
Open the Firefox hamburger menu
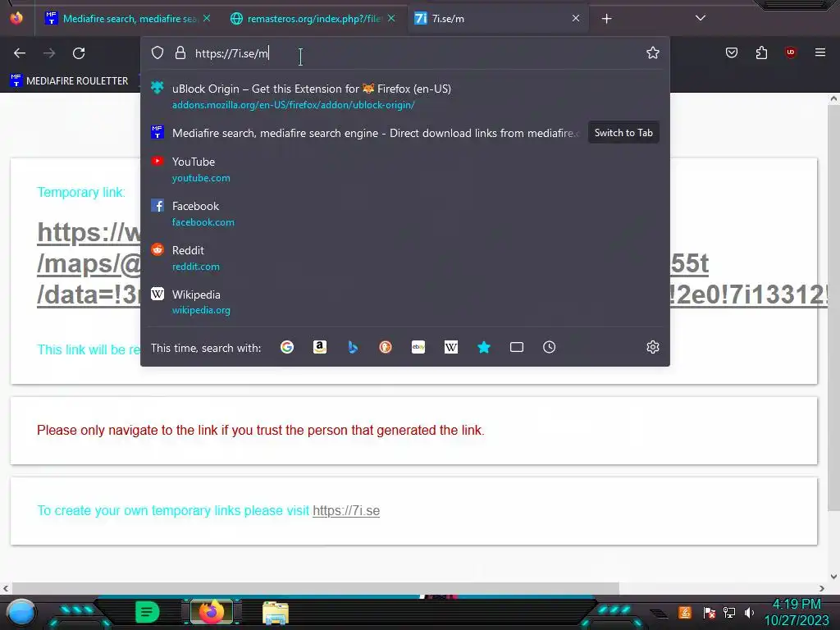pyautogui.click(x=819, y=52)
